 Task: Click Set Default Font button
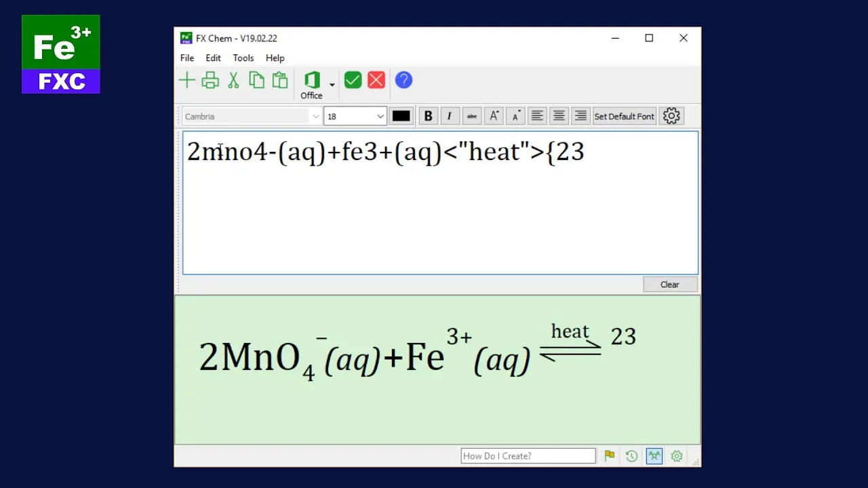pyautogui.click(x=625, y=117)
